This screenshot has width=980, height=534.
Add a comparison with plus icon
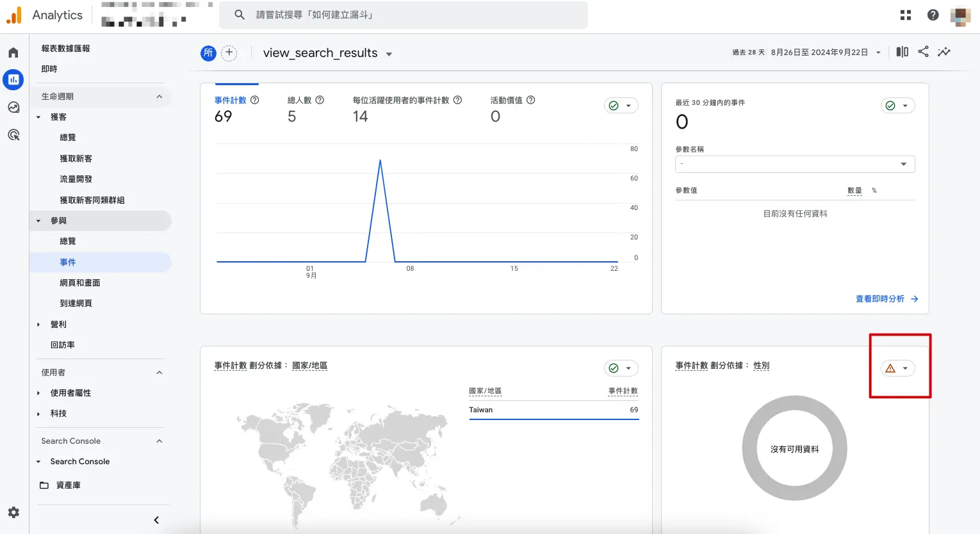click(x=229, y=53)
